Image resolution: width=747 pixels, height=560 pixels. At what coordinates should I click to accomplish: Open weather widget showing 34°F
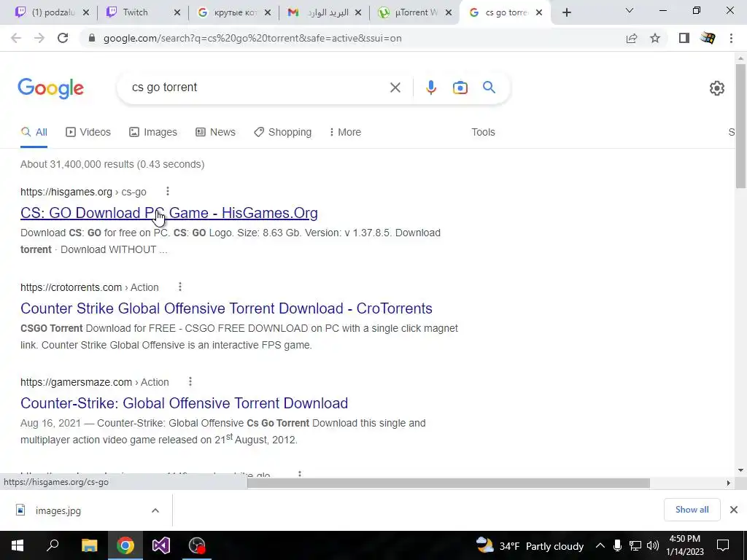click(x=530, y=545)
